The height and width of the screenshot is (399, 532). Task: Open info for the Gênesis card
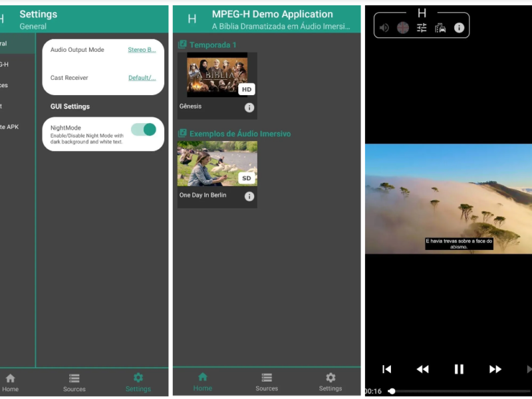click(249, 108)
